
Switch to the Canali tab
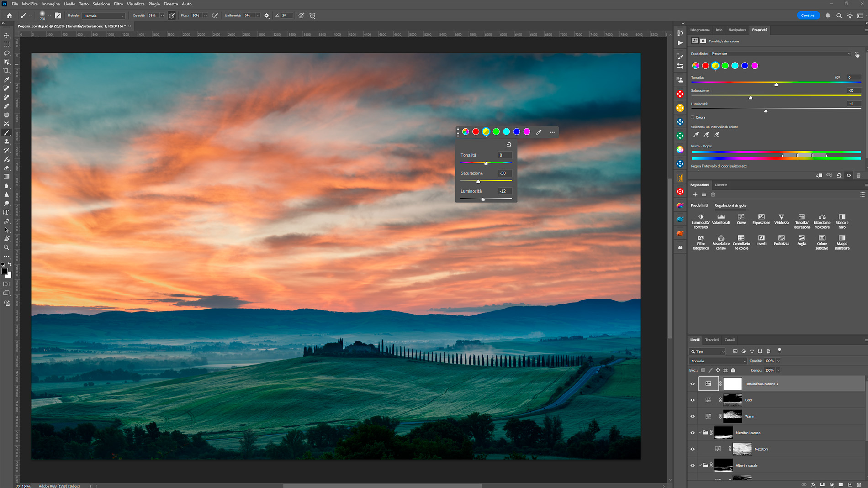(730, 340)
